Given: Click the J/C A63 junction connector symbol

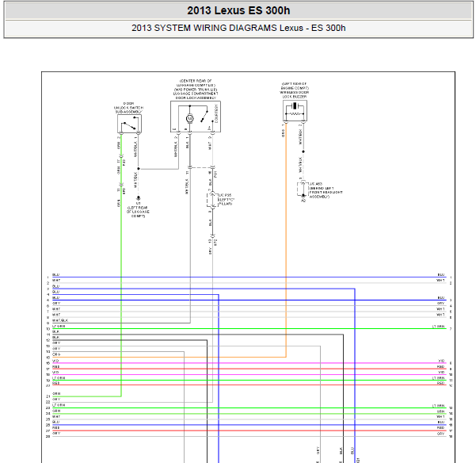Looking at the screenshot, I should (303, 189).
